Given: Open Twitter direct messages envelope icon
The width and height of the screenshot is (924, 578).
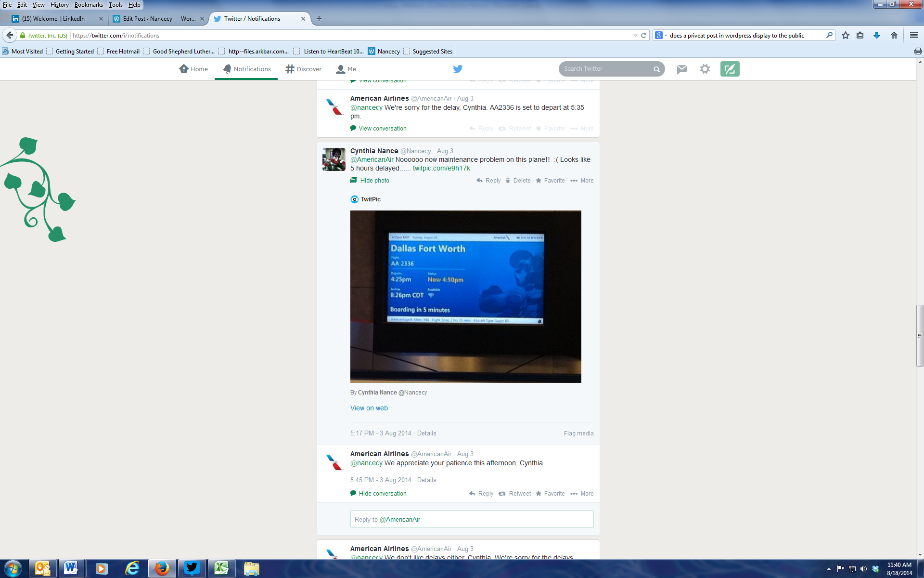Looking at the screenshot, I should (681, 69).
